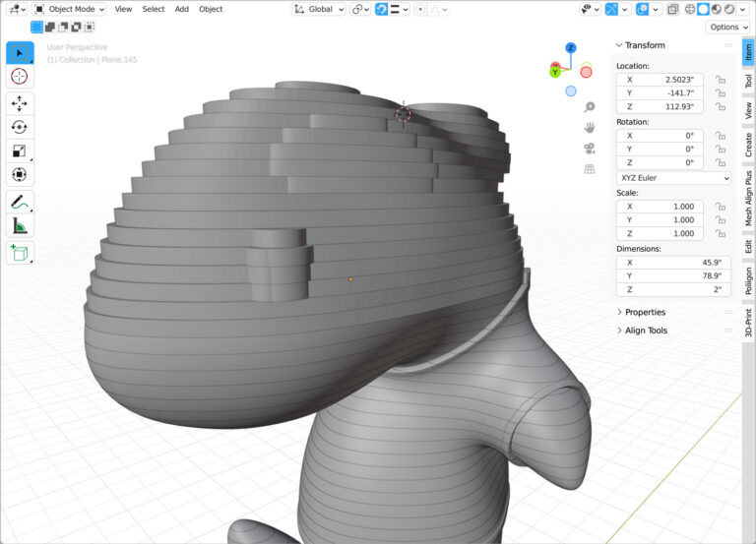The width and height of the screenshot is (756, 544).
Task: Toggle the lock for Scale Y
Action: tap(721, 220)
